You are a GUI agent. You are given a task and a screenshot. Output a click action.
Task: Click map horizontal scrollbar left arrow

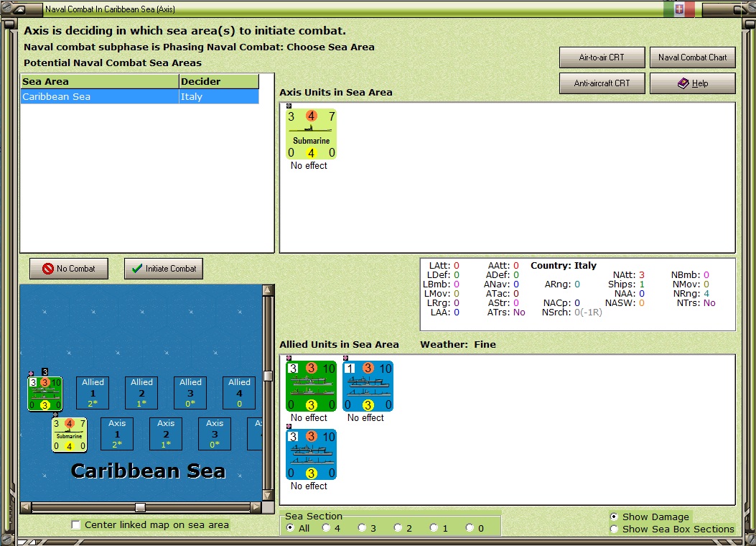(x=26, y=507)
